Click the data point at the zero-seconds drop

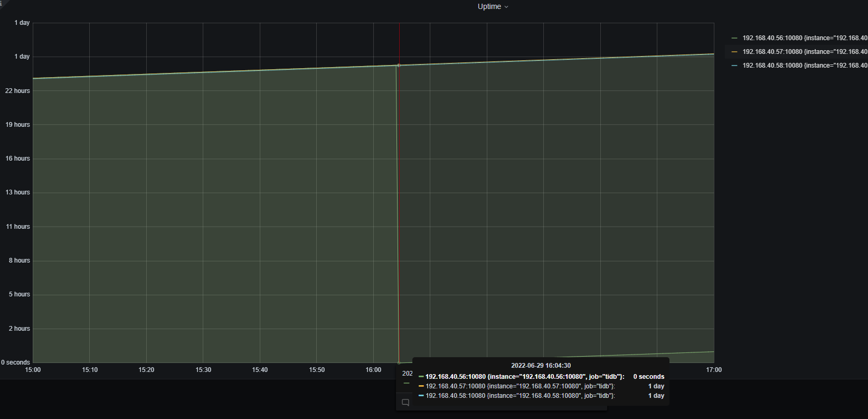(399, 362)
